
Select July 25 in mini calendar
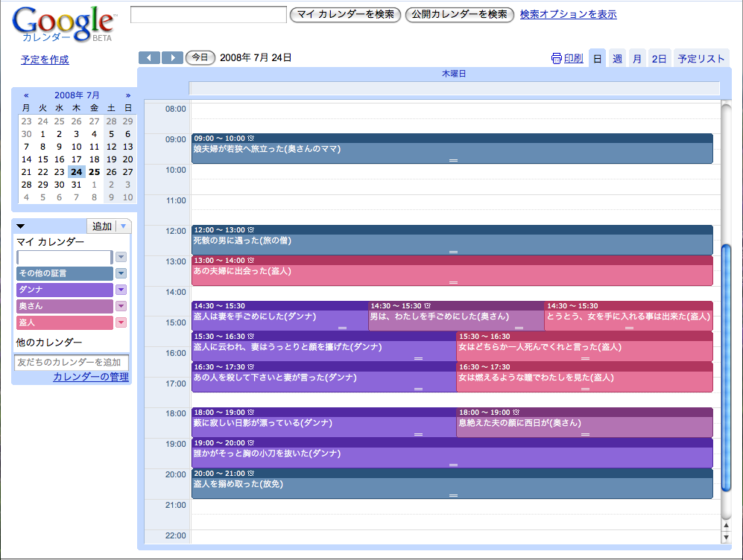pos(95,172)
